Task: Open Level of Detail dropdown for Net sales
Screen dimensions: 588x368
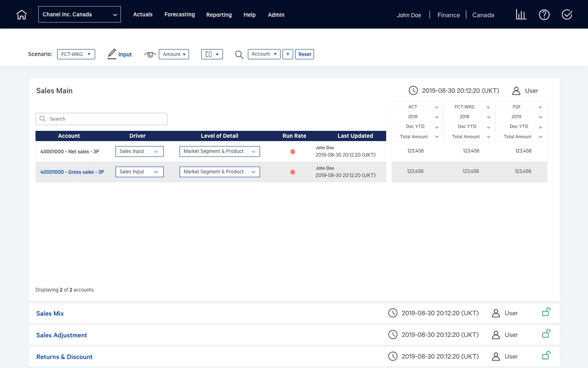Action: [x=220, y=151]
